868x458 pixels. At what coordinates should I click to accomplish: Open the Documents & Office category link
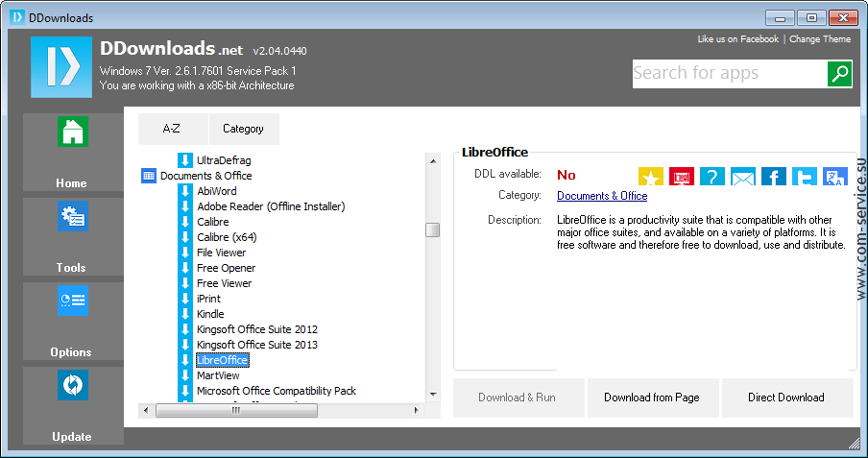point(602,196)
